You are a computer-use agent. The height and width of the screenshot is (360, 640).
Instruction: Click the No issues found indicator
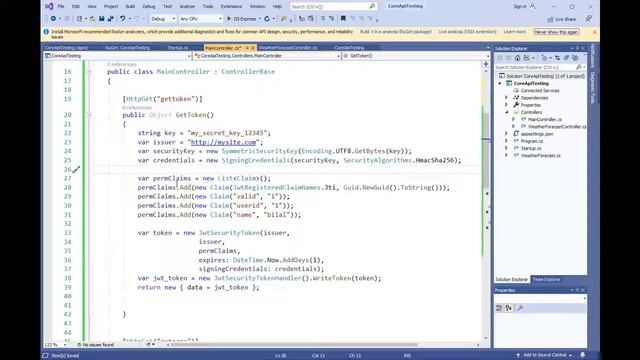(x=96, y=345)
